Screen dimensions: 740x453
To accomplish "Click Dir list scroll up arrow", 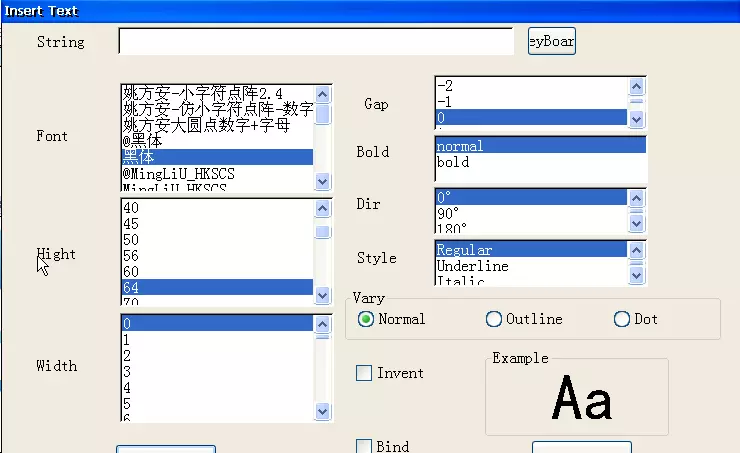I will pyautogui.click(x=637, y=198).
